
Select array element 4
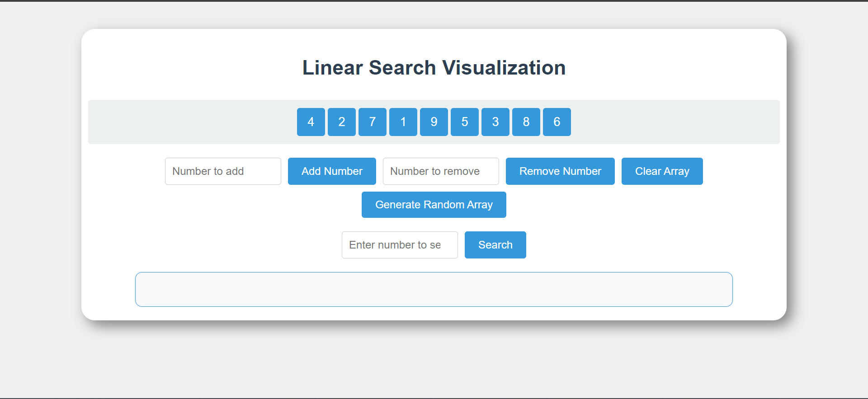coord(311,122)
